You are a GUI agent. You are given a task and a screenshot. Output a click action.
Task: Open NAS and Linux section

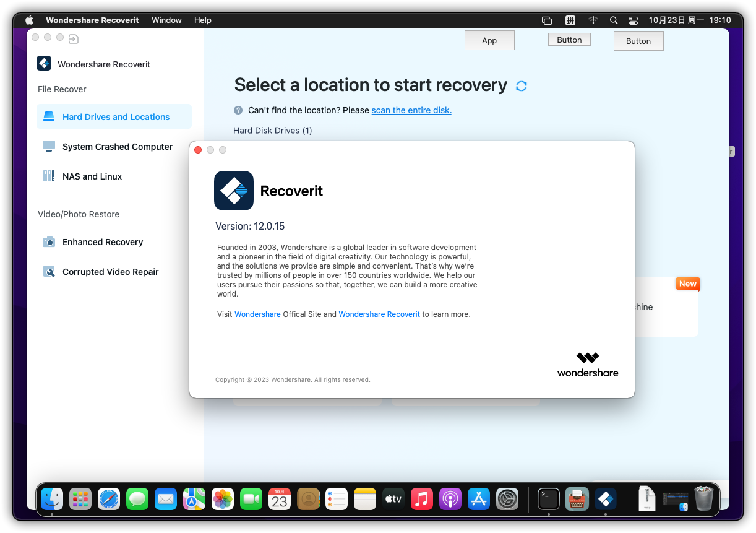pyautogui.click(x=92, y=176)
